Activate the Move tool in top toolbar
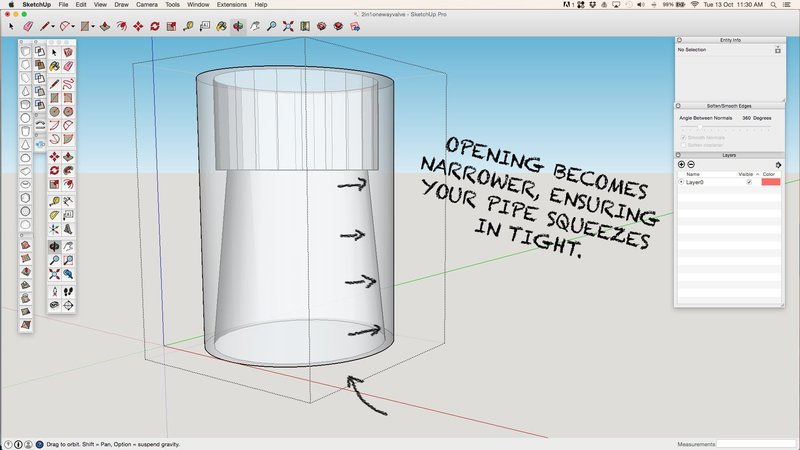The width and height of the screenshot is (800, 450). (x=138, y=26)
